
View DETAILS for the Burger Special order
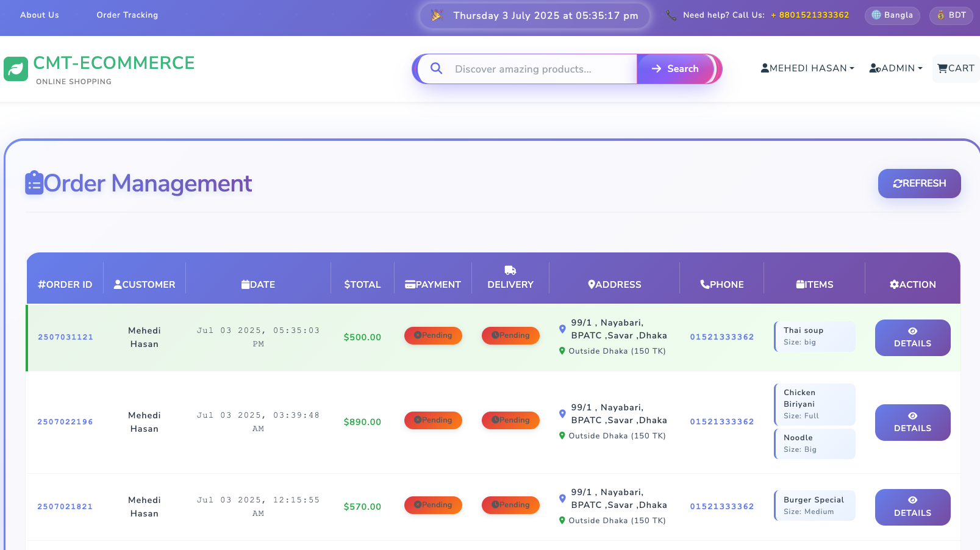point(912,507)
